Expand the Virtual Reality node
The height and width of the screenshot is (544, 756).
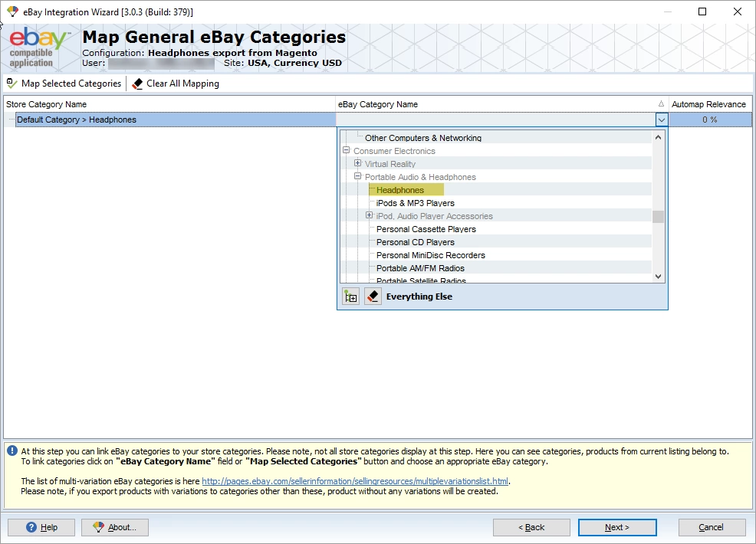(358, 163)
